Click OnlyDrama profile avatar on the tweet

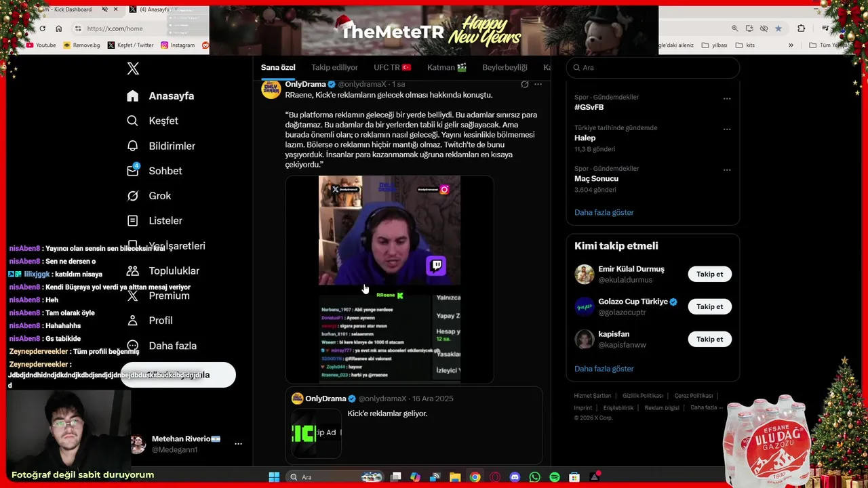click(x=271, y=89)
